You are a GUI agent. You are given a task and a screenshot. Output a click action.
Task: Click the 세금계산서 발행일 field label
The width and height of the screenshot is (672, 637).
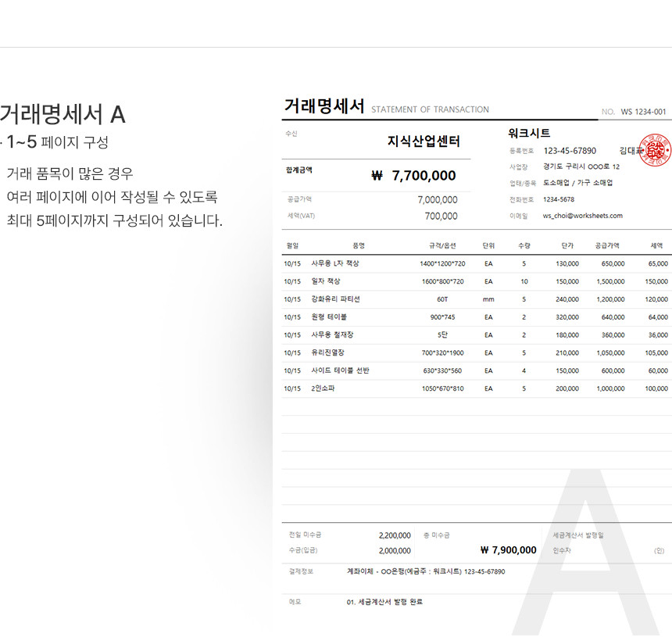(x=577, y=535)
